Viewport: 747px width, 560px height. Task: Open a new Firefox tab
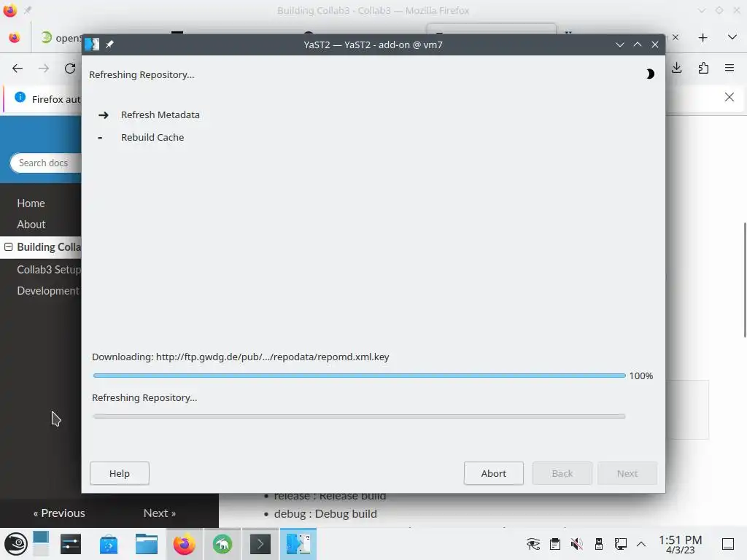tap(703, 38)
